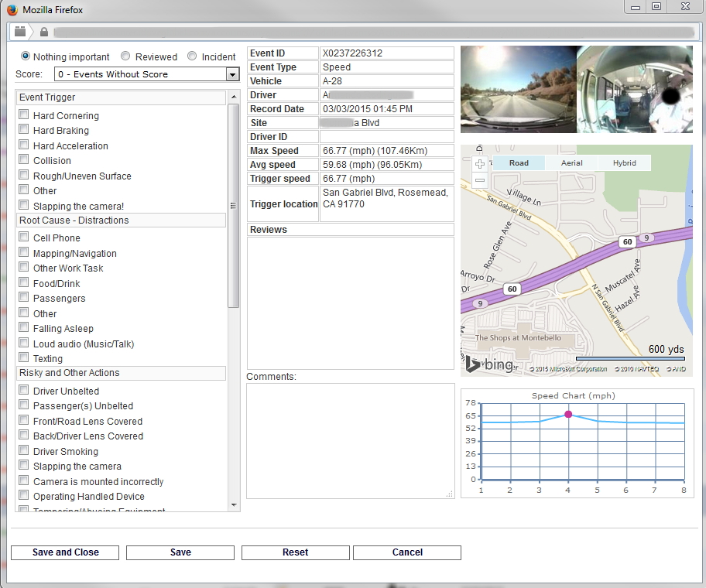This screenshot has height=588, width=706.
Task: Click the scroll-down arrow of checklist panel
Action: pos(234,505)
